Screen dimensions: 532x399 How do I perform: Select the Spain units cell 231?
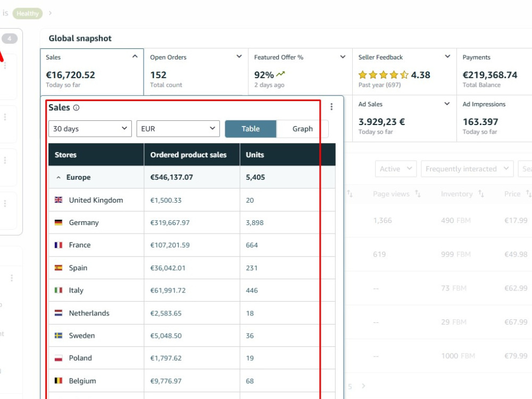252,268
